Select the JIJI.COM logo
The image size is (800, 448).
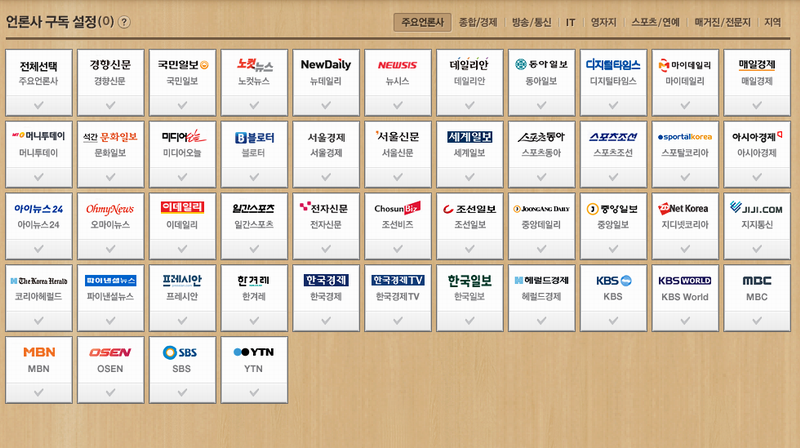[757, 208]
